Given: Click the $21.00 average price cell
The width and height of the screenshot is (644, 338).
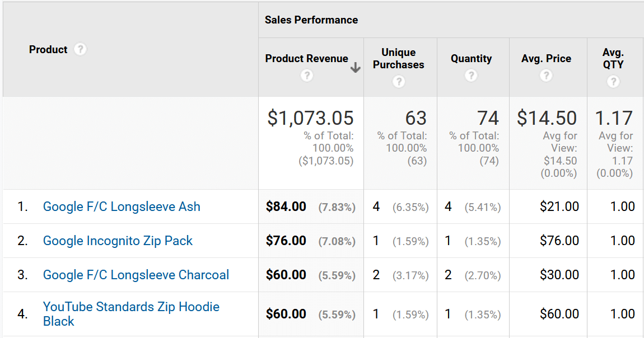Looking at the screenshot, I should point(559,206).
